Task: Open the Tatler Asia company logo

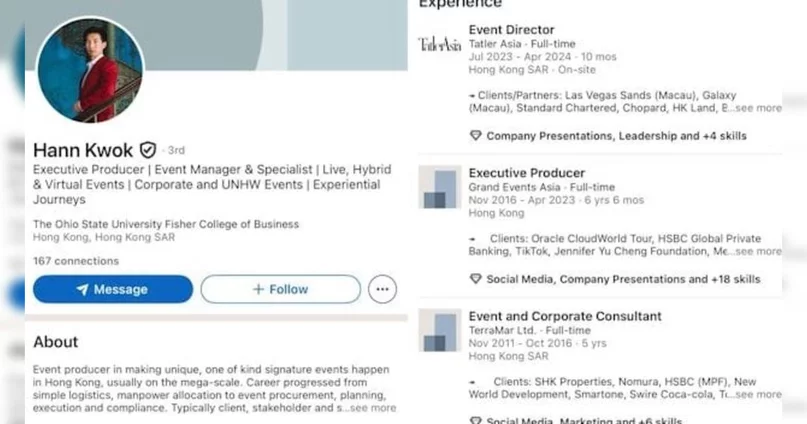Action: pyautogui.click(x=440, y=44)
